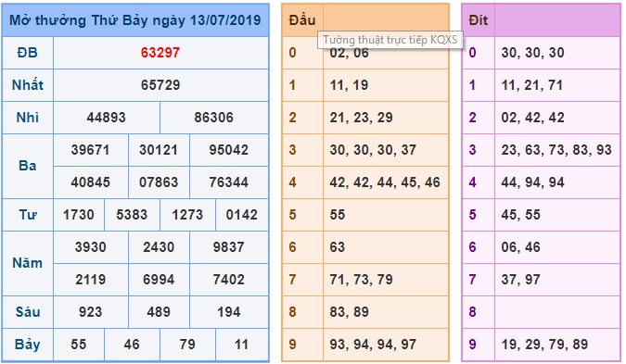Select sixth prize number 489
Screen dimensions: 626x364
pyautogui.click(x=159, y=312)
